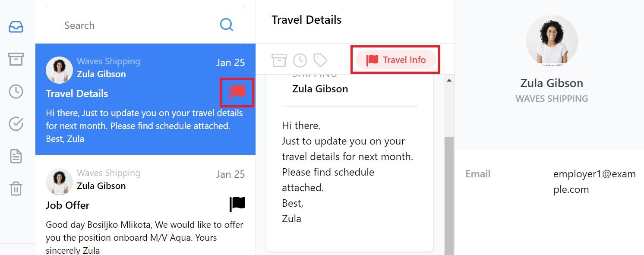Open the Trash in the sidebar
Screen dimensions: 644x255
click(x=16, y=189)
